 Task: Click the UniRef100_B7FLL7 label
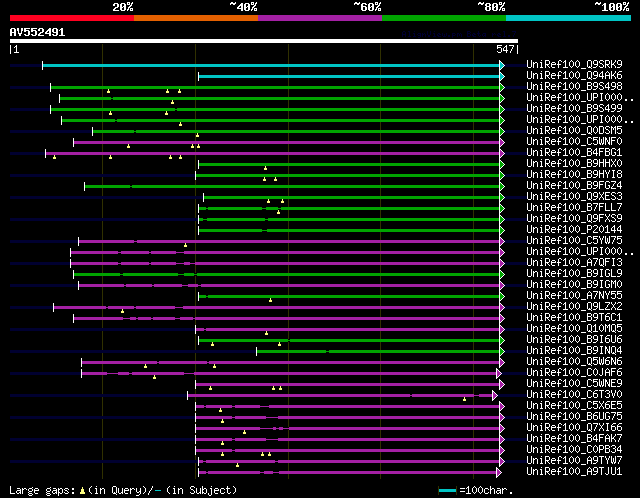(574, 208)
